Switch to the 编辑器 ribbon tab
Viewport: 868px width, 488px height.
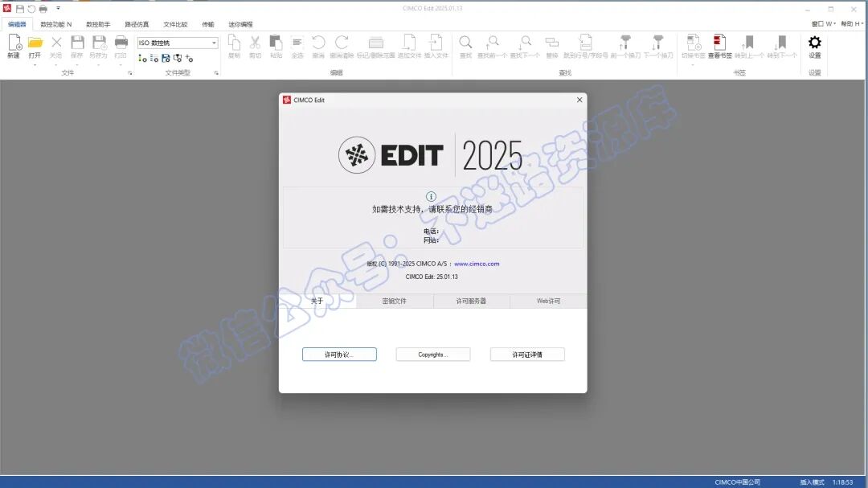tap(17, 24)
